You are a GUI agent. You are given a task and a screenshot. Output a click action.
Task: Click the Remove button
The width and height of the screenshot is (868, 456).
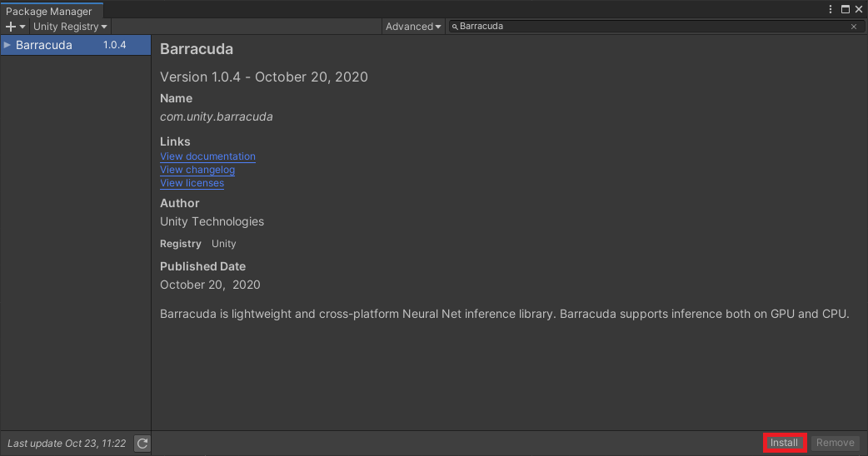836,443
